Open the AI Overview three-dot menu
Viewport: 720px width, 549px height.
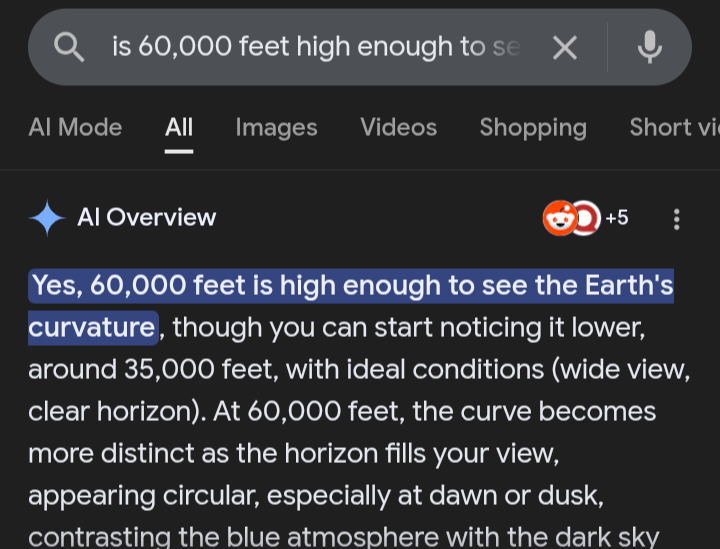click(x=676, y=219)
